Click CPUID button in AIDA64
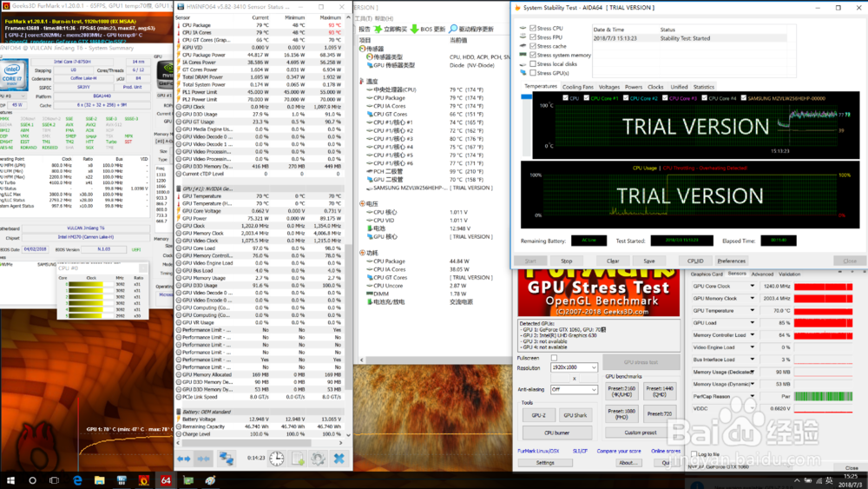The image size is (868, 489). pyautogui.click(x=695, y=261)
